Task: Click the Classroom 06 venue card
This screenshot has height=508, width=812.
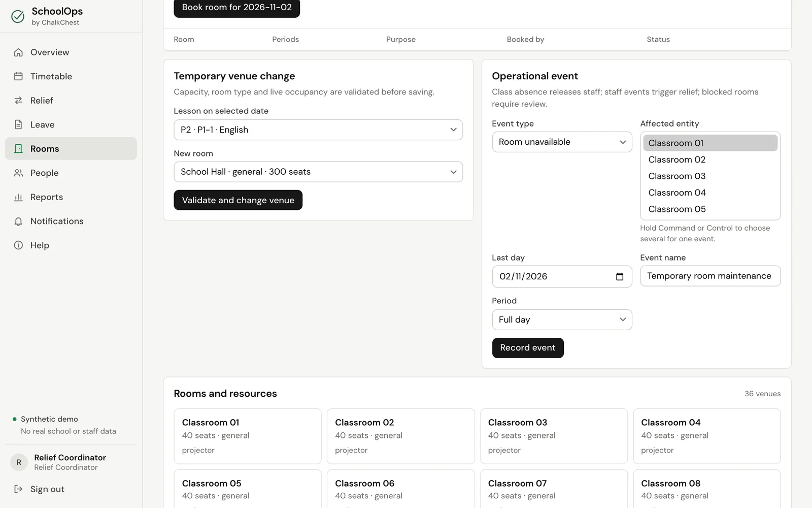Action: point(400,489)
